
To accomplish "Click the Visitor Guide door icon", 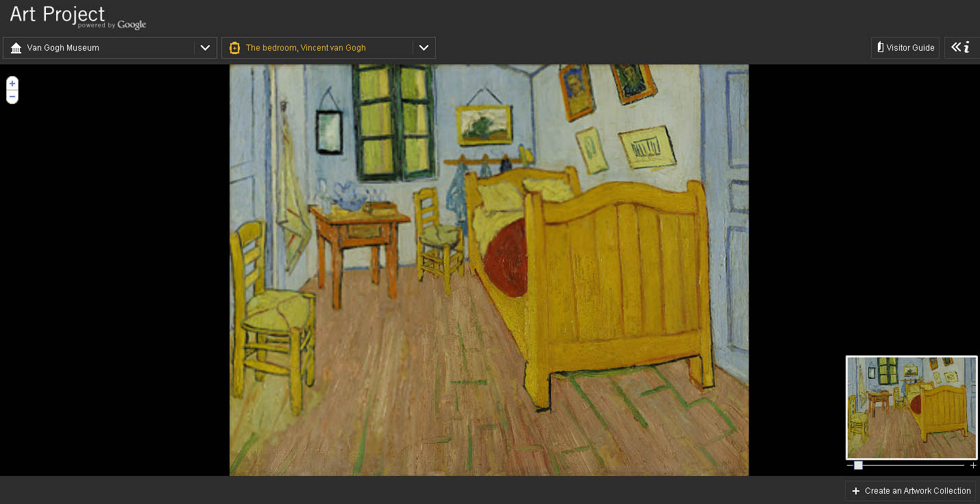I will [881, 47].
